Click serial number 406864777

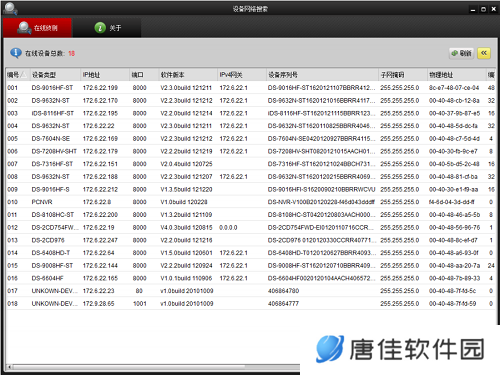tap(283, 303)
